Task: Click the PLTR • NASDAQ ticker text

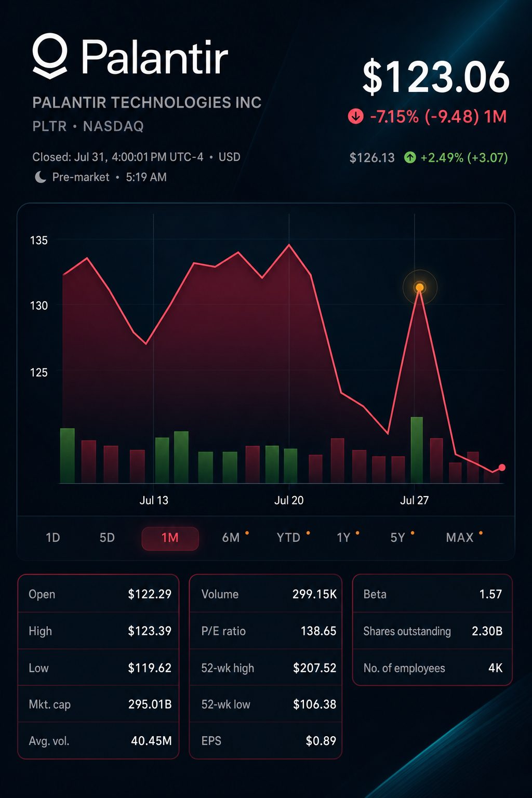Action: [x=88, y=126]
